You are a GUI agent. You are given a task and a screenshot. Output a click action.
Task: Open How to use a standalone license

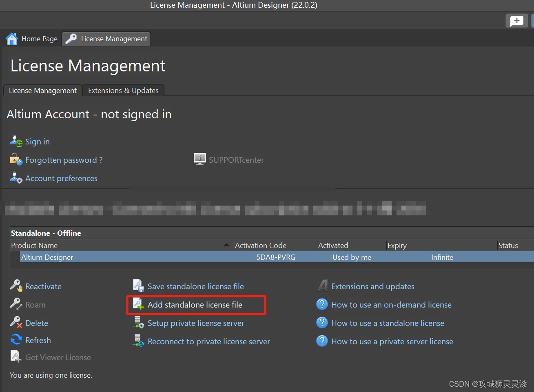pyautogui.click(x=388, y=323)
